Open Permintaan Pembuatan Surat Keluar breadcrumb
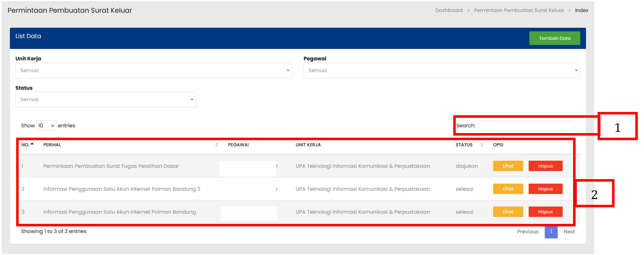This screenshot has height=255, width=644. point(519,10)
